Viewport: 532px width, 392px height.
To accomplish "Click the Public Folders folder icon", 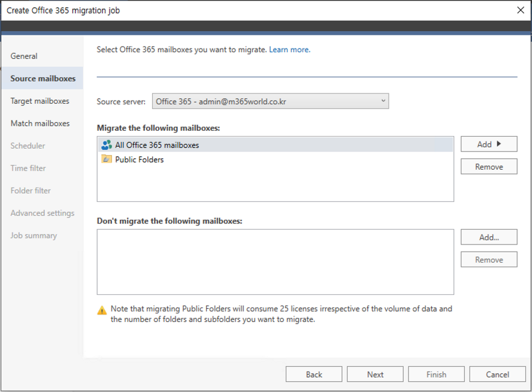I will pyautogui.click(x=107, y=159).
